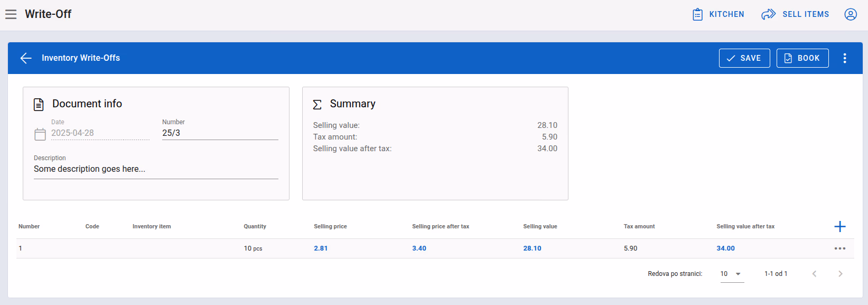Open row 1 three-dot actions menu

840,248
